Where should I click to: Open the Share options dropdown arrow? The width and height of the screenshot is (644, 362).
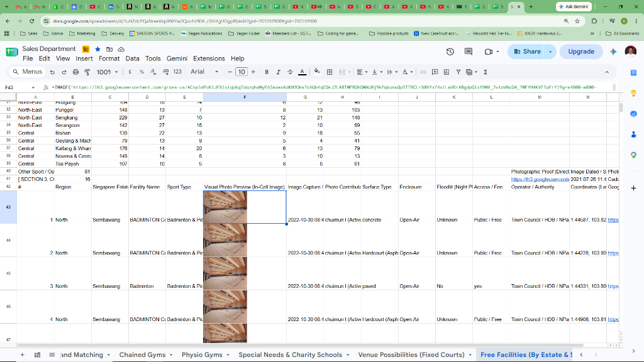pyautogui.click(x=550, y=52)
